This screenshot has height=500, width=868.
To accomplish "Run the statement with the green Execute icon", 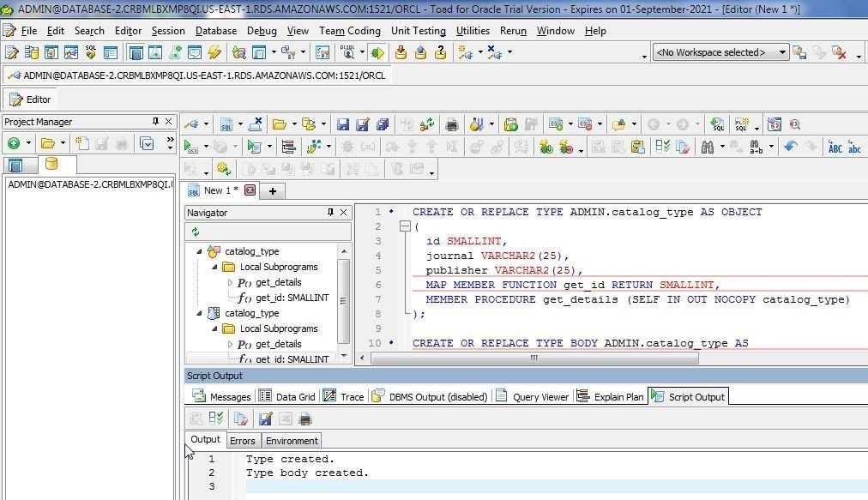I will (191, 147).
